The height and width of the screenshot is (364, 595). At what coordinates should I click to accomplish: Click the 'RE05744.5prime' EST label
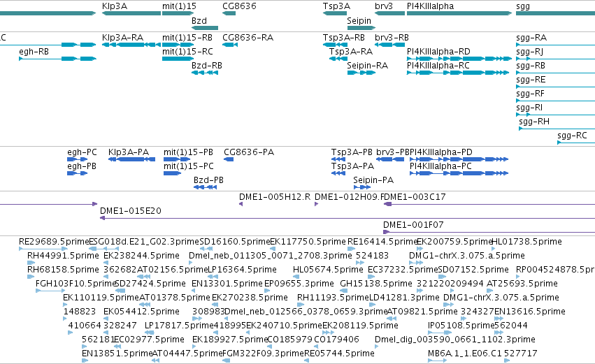click(x=340, y=354)
